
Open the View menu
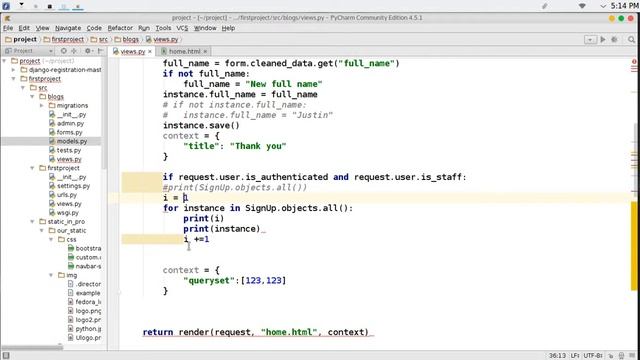click(42, 28)
